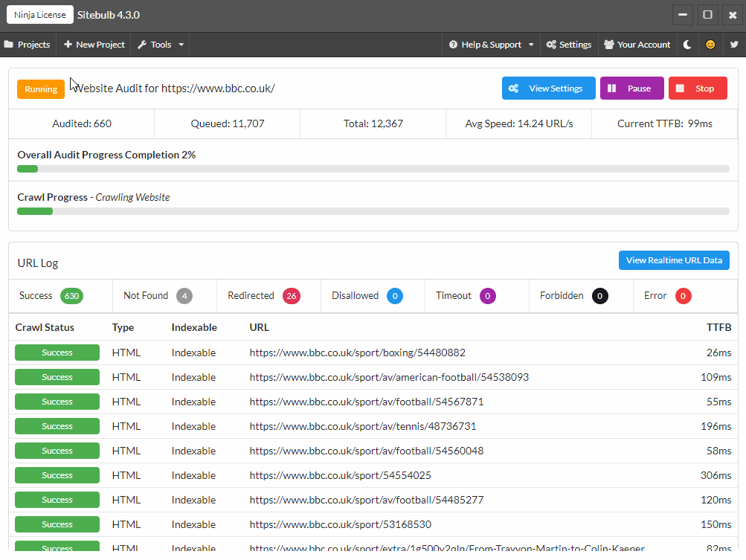Click the Help & Support question mark icon
This screenshot has height=560, width=746.
pyautogui.click(x=453, y=45)
